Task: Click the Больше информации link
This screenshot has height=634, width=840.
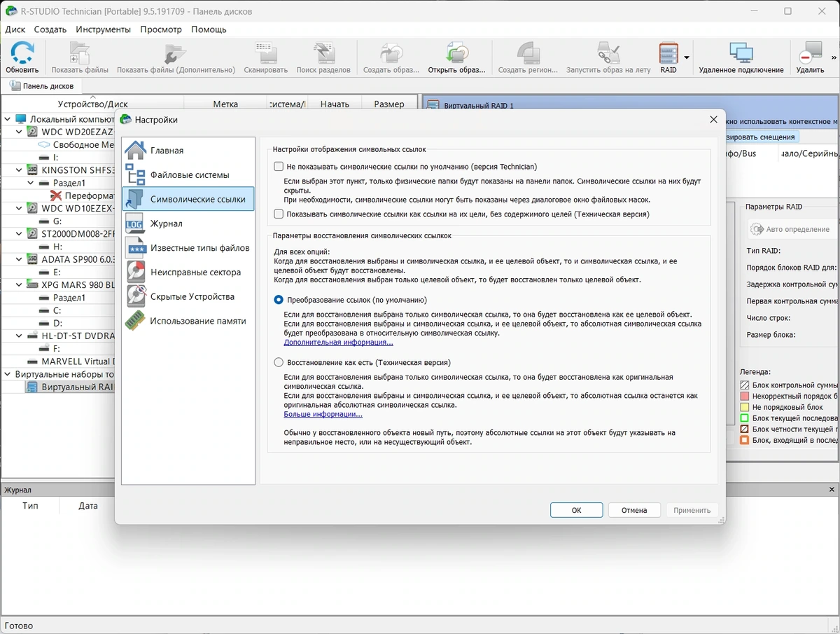Action: coord(323,414)
